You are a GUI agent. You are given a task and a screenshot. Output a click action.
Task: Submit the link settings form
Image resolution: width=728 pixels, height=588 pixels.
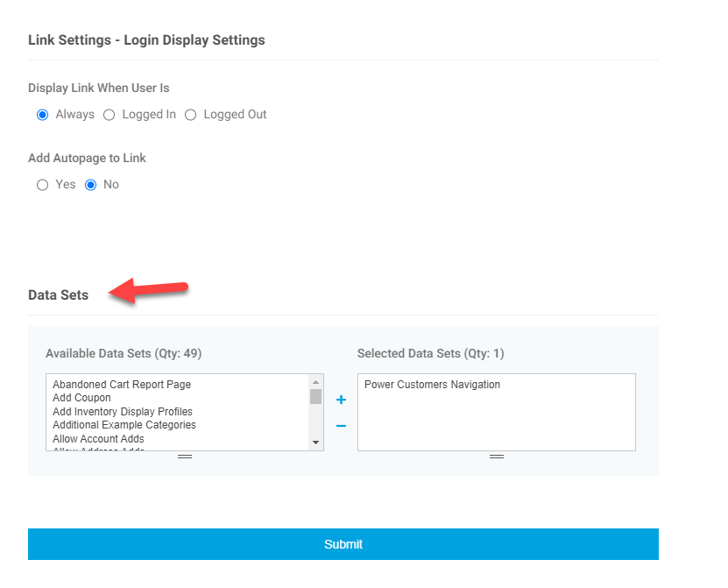pyautogui.click(x=343, y=544)
